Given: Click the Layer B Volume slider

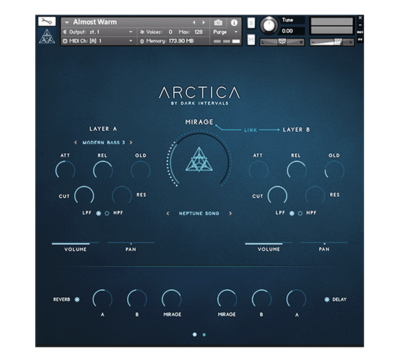Looking at the screenshot, I should coord(269,244).
